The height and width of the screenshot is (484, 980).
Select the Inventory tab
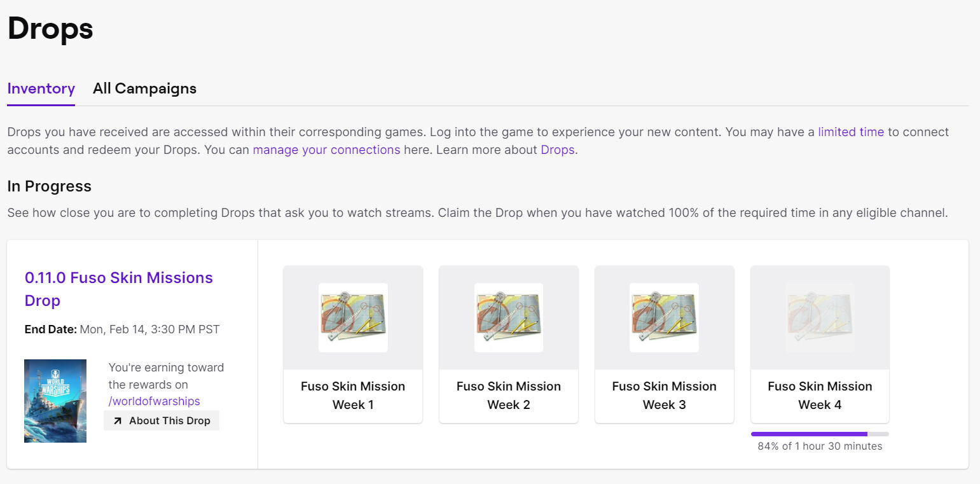coord(41,88)
